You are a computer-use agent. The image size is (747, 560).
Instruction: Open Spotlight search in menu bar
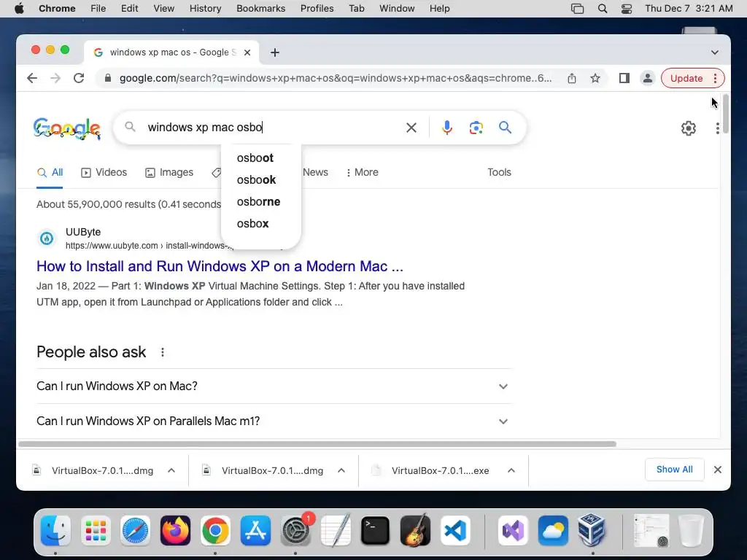click(x=603, y=9)
